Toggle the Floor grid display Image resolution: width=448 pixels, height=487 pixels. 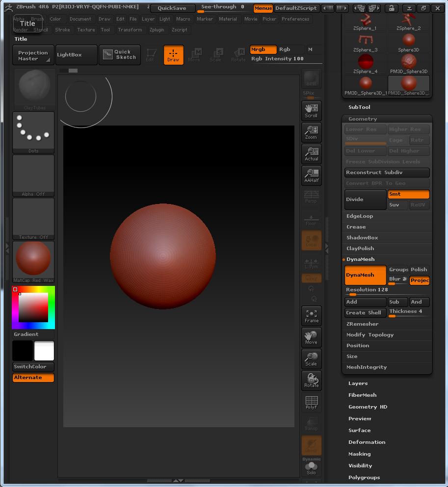click(311, 220)
